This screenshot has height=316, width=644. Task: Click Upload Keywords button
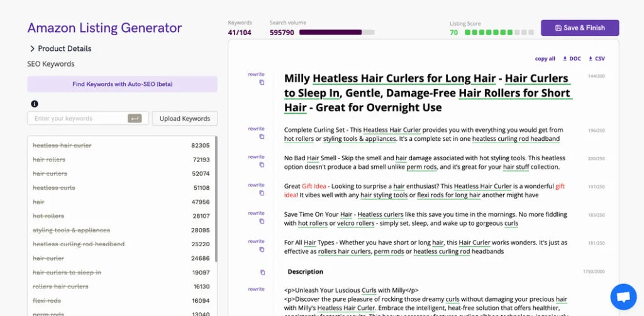pyautogui.click(x=185, y=118)
